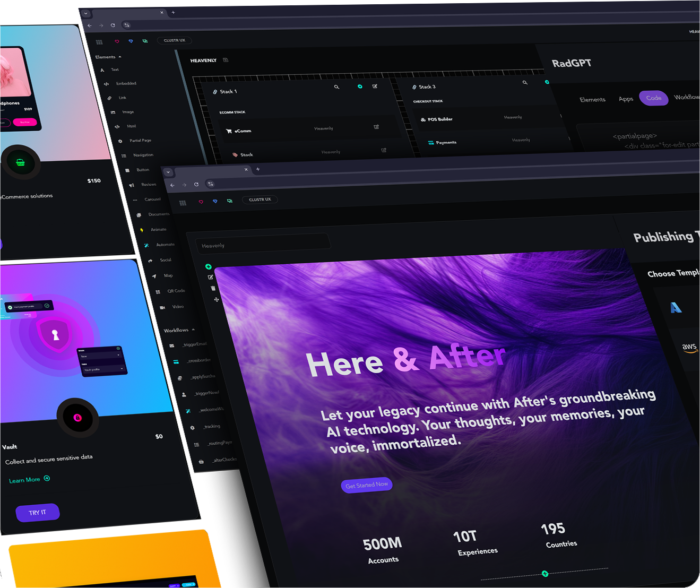700x588 pixels.
Task: Click the search icon in Stack 1
Action: click(336, 87)
